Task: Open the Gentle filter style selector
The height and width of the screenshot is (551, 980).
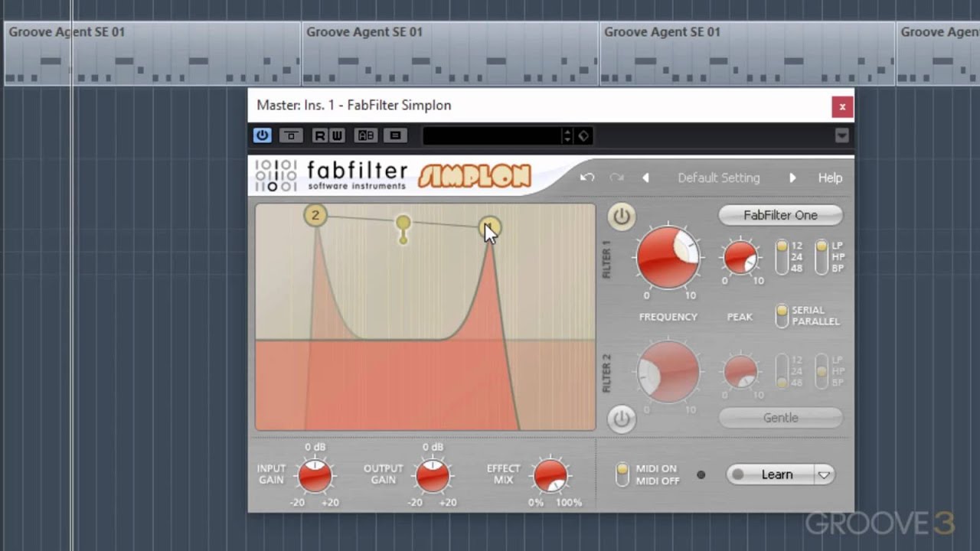Action: coord(780,418)
